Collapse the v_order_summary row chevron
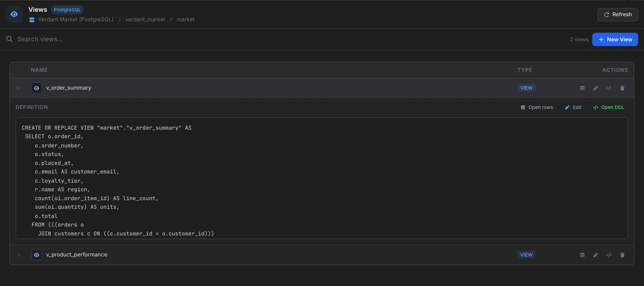The width and height of the screenshot is (644, 286). coord(18,88)
